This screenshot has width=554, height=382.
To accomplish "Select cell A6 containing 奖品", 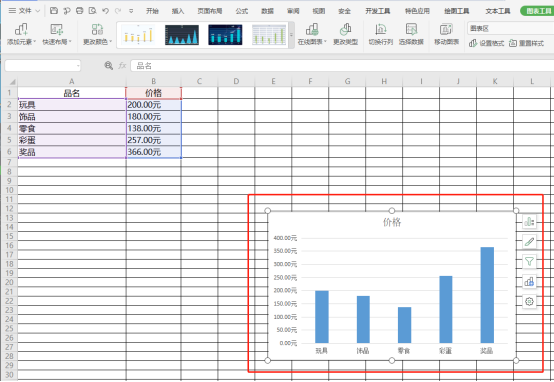I will pyautogui.click(x=71, y=152).
